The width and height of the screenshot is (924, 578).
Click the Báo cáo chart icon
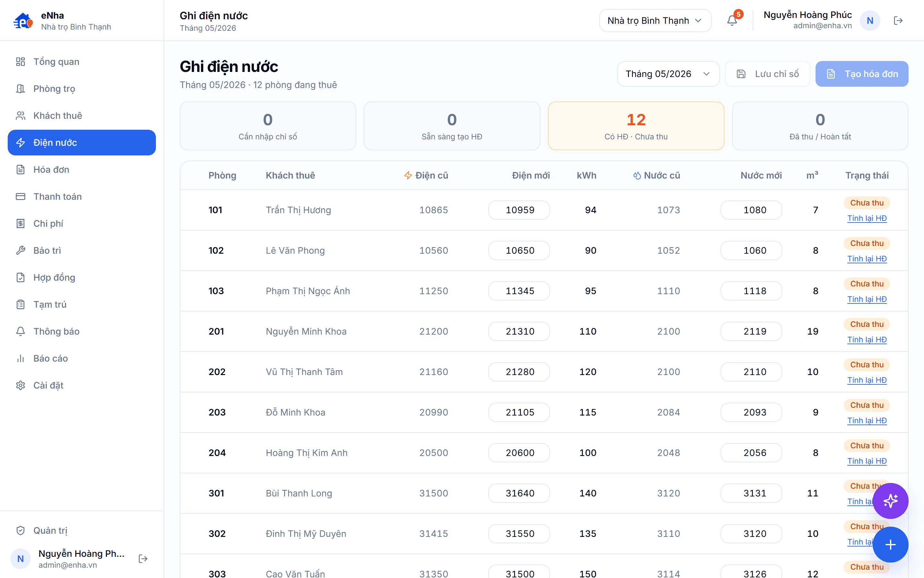(x=21, y=358)
